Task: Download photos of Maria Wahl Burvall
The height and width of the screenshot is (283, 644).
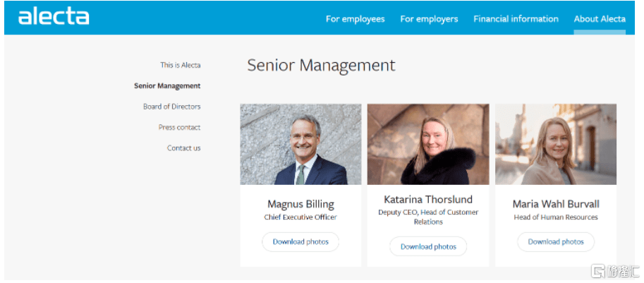Action: coord(556,242)
